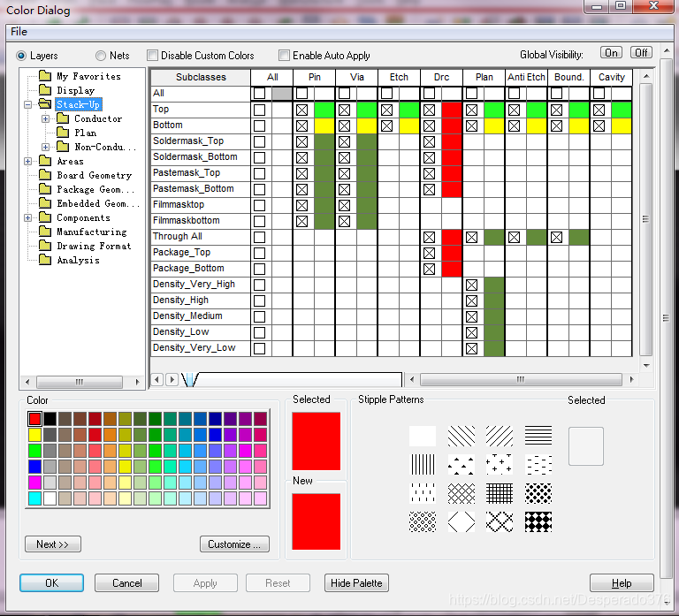Click the Drc column header
The height and width of the screenshot is (616, 679).
coord(441,77)
